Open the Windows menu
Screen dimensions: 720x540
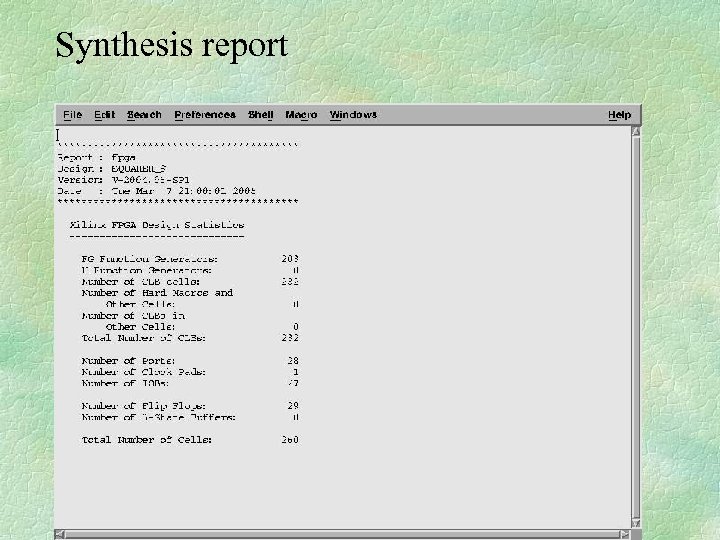pos(353,115)
